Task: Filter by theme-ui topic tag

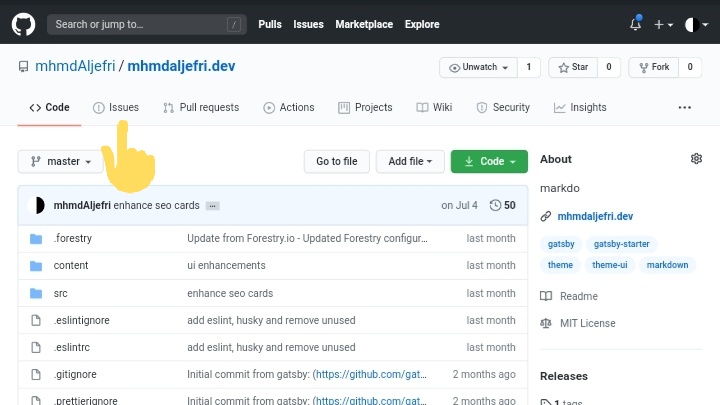Action: point(609,265)
